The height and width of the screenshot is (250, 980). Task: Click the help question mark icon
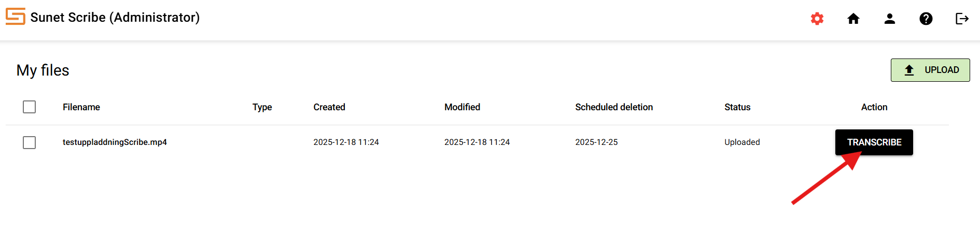point(926,19)
